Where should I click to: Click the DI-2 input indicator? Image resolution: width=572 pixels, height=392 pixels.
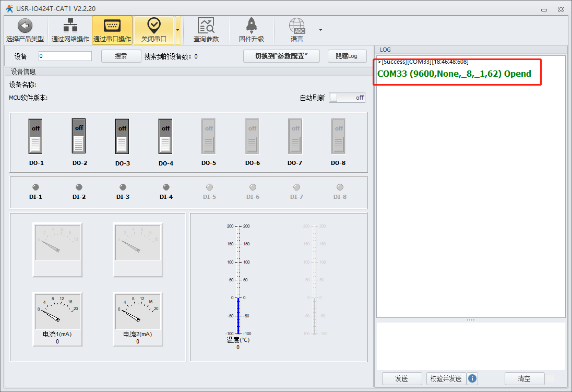pos(79,187)
